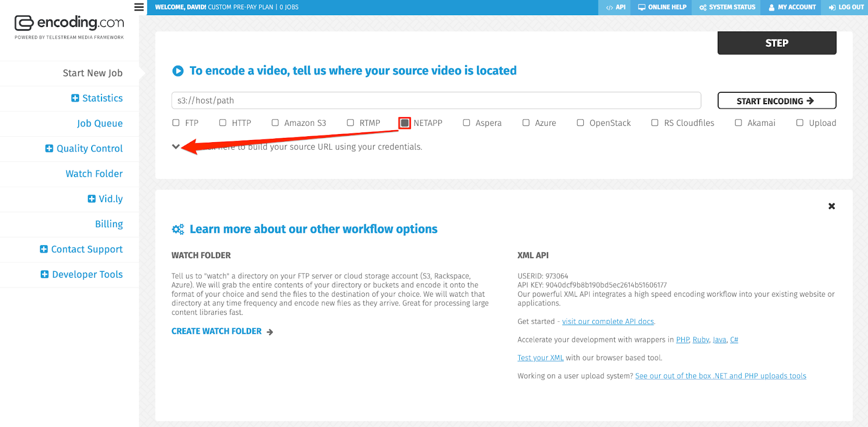Check the OpenStack source checkbox
Screen dimensions: 868x427
[x=580, y=123]
